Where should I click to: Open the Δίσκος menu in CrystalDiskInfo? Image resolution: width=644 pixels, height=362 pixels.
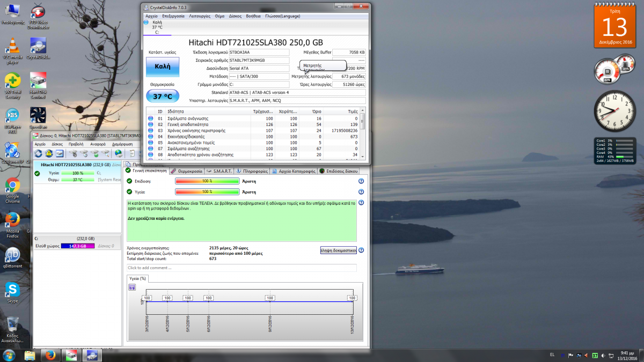(x=235, y=16)
